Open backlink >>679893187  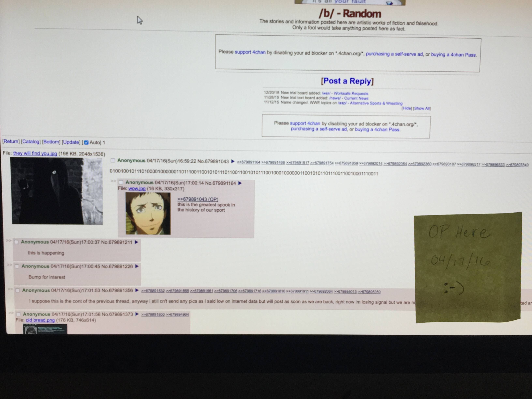pos(444,164)
